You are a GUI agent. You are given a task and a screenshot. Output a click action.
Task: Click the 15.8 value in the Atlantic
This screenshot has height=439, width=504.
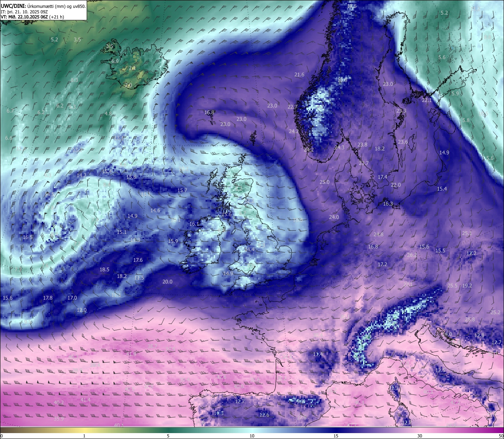[x=131, y=177]
